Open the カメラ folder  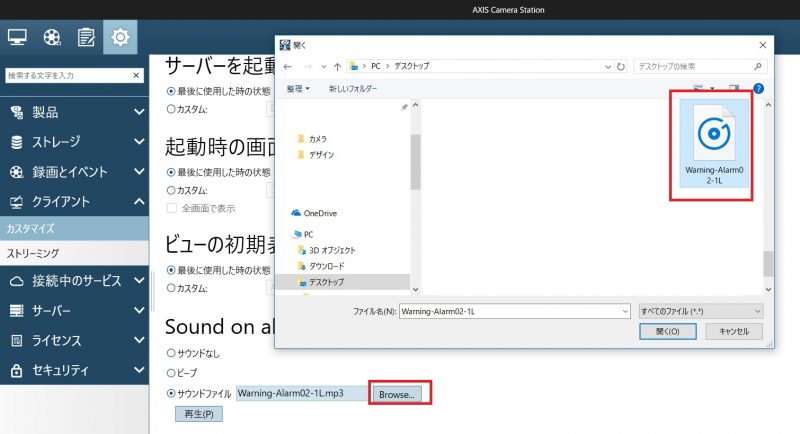[x=312, y=139]
